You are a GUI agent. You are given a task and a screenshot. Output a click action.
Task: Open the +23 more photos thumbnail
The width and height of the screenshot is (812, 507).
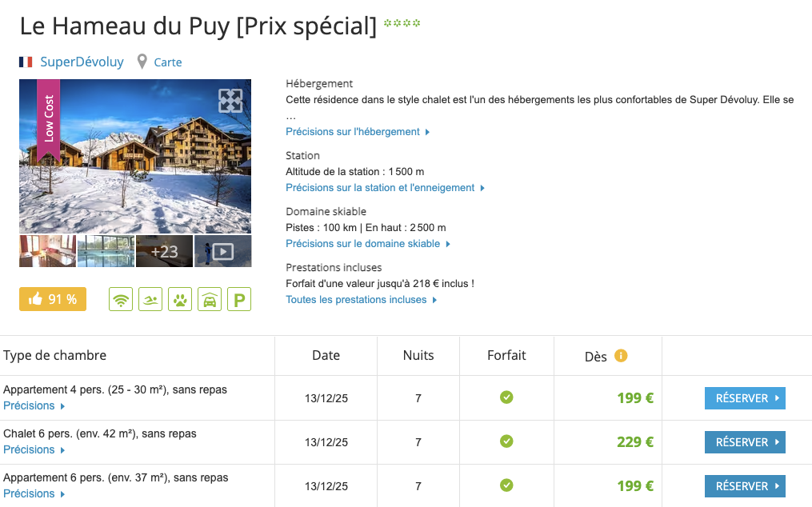tap(165, 251)
